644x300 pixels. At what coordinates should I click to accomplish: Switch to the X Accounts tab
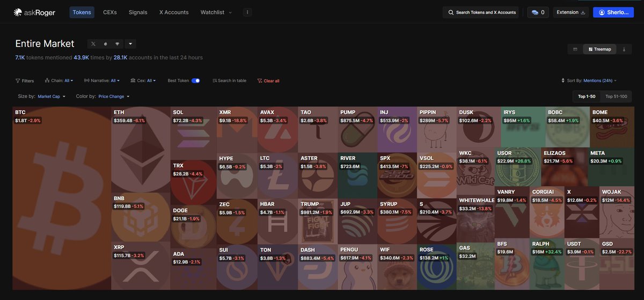coord(174,12)
